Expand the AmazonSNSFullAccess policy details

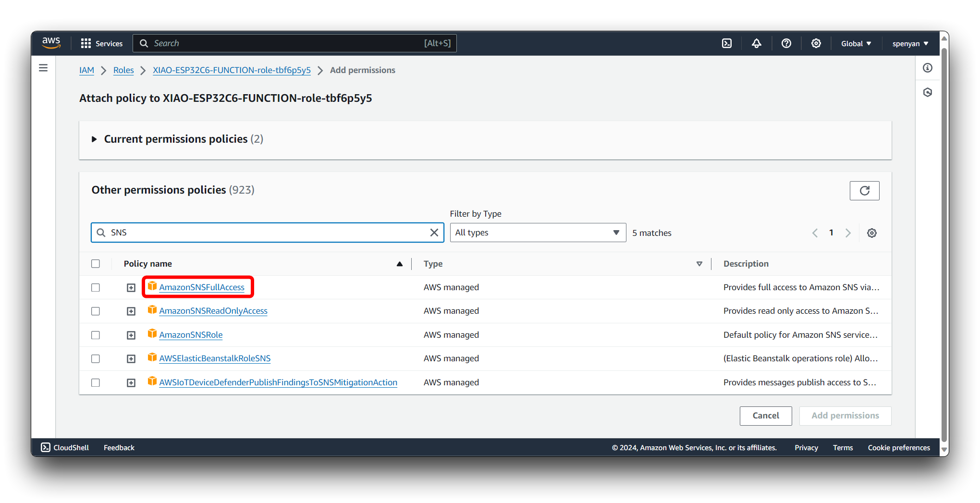tap(131, 288)
